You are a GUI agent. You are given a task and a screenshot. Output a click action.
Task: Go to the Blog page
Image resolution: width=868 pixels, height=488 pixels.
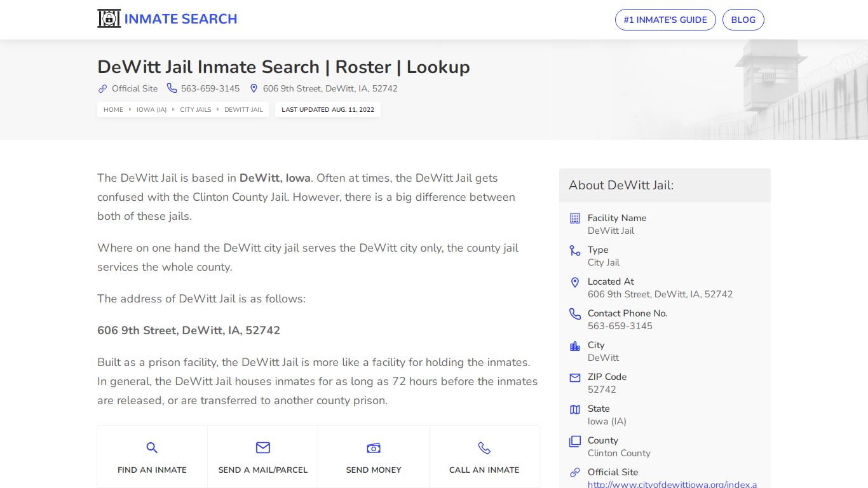743,20
